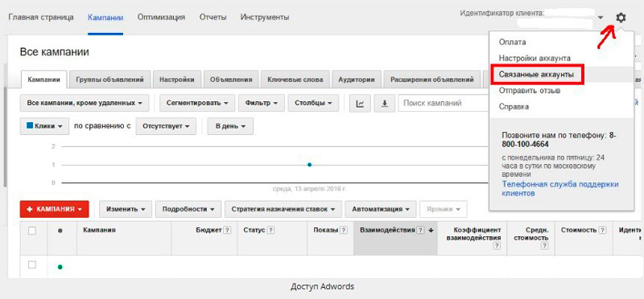644x299 pixels.
Task: Switch to the Аудитории tab
Action: click(x=356, y=80)
